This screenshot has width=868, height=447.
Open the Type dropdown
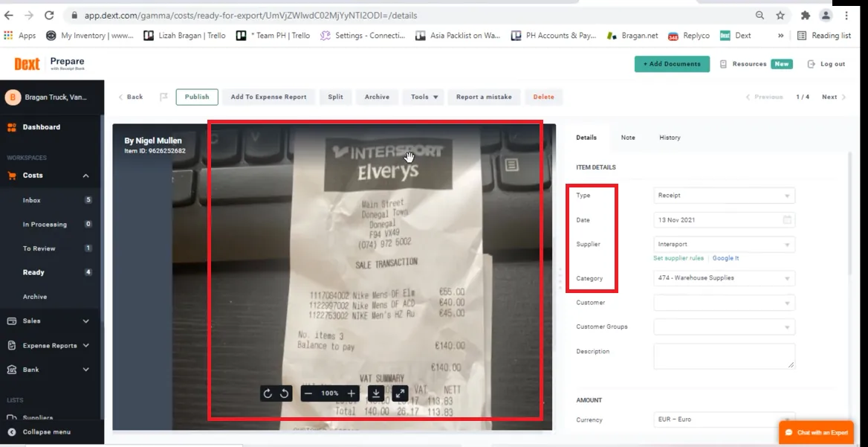point(724,196)
